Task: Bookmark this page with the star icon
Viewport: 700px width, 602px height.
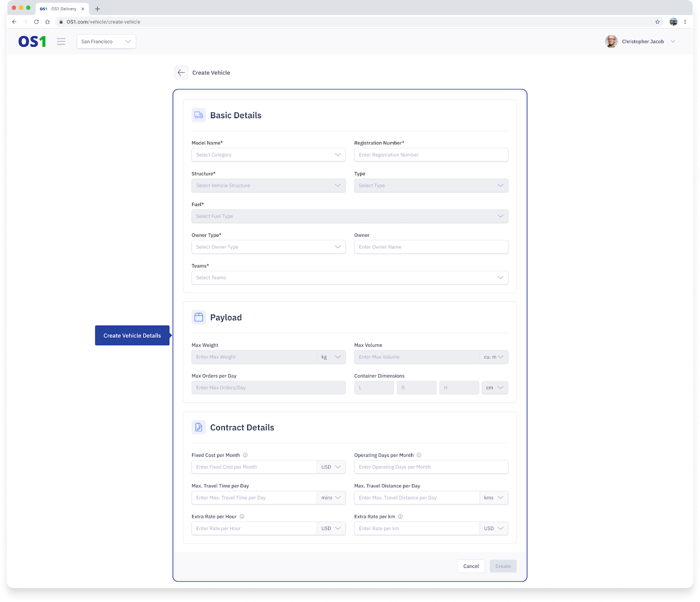Action: coord(657,22)
